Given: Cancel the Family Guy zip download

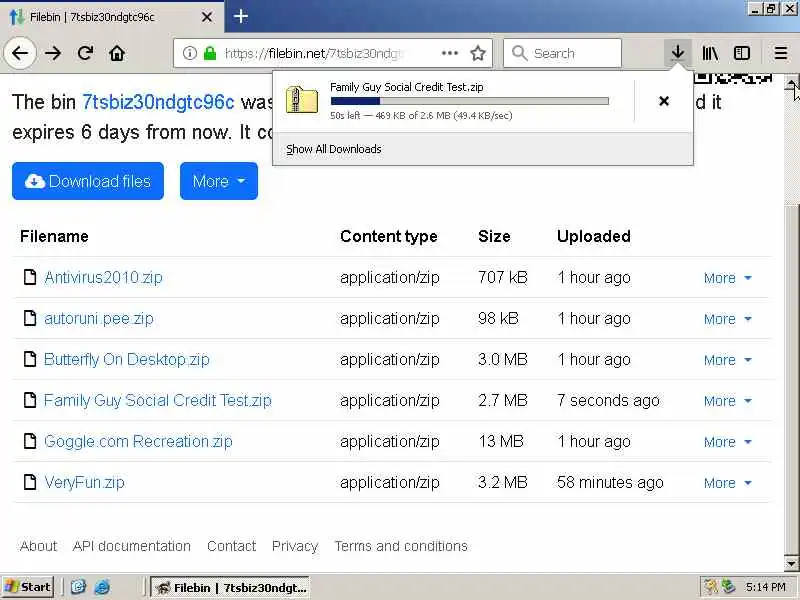Looking at the screenshot, I should [x=664, y=101].
